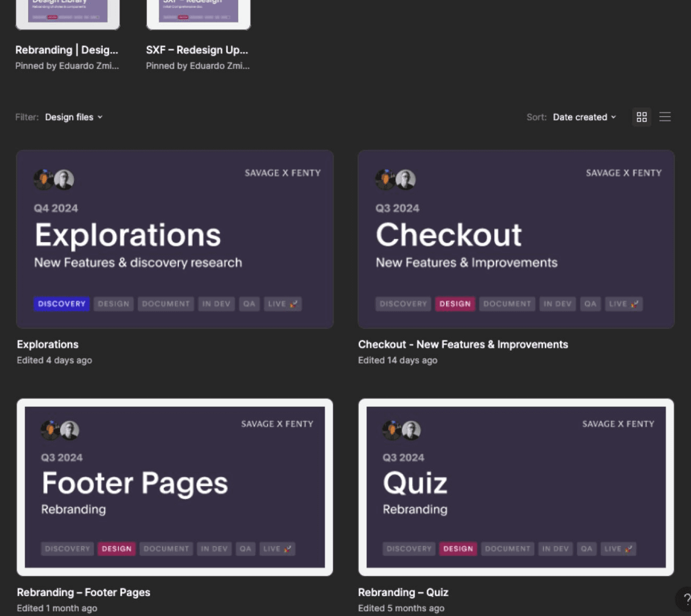
Task: Click the DOCUMENT tag on Checkout card
Action: tap(507, 304)
